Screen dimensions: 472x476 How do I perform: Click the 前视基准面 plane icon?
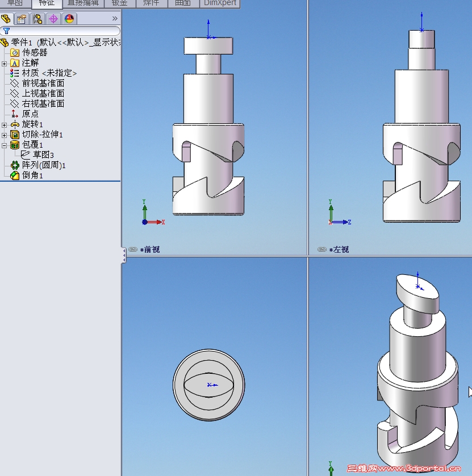[15, 83]
